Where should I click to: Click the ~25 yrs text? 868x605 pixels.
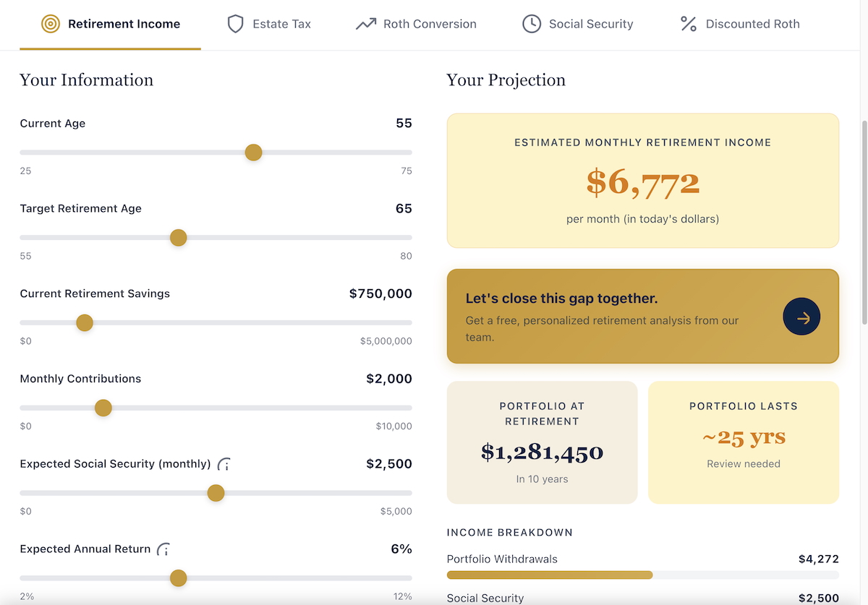pyautogui.click(x=744, y=437)
